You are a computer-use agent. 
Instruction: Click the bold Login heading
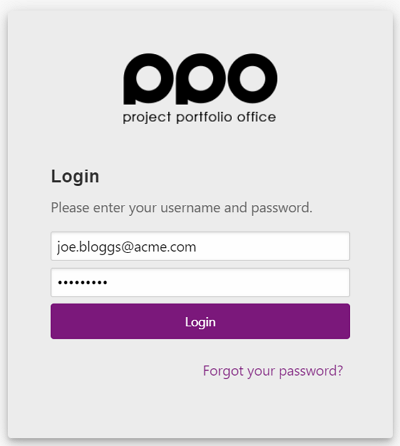[75, 177]
